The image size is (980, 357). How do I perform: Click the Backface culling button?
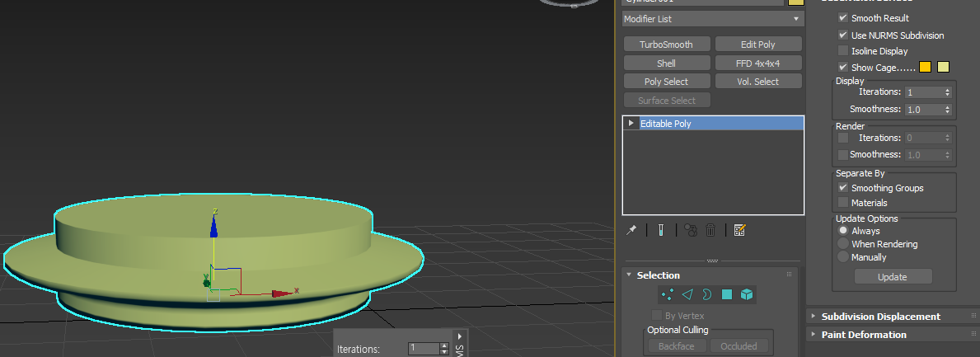pos(676,346)
